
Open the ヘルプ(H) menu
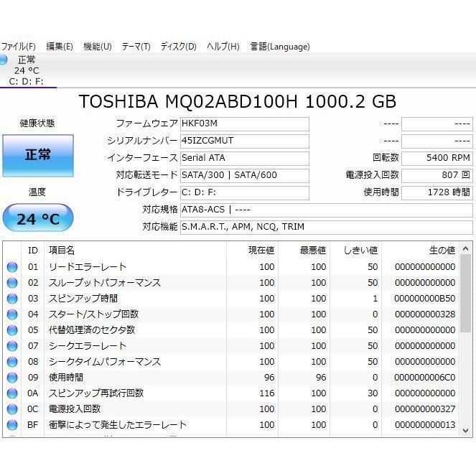pyautogui.click(x=223, y=47)
